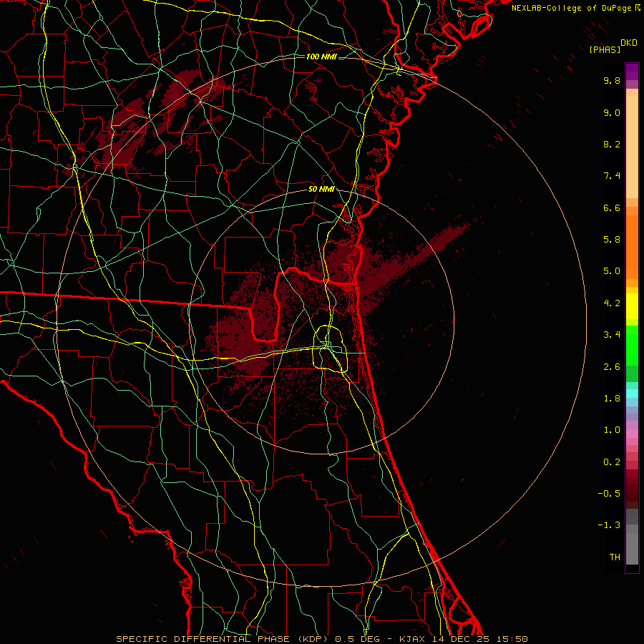Screen dimensions: 644x644
Task: Click the 1.0 value on the color scale
Action: coord(612,430)
